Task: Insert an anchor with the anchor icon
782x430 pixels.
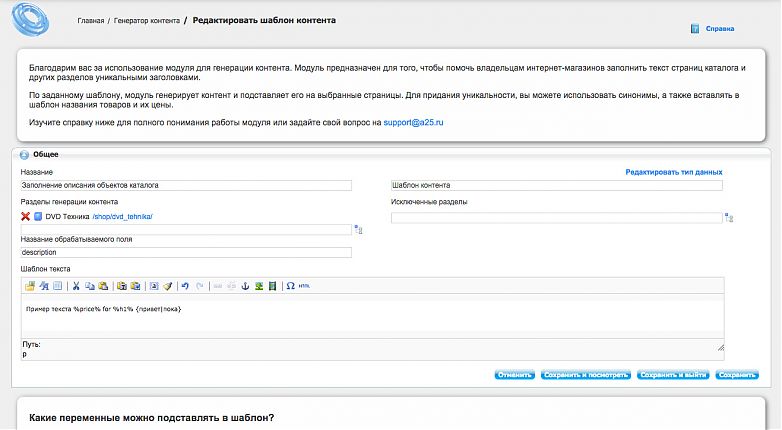Action: coord(245,286)
